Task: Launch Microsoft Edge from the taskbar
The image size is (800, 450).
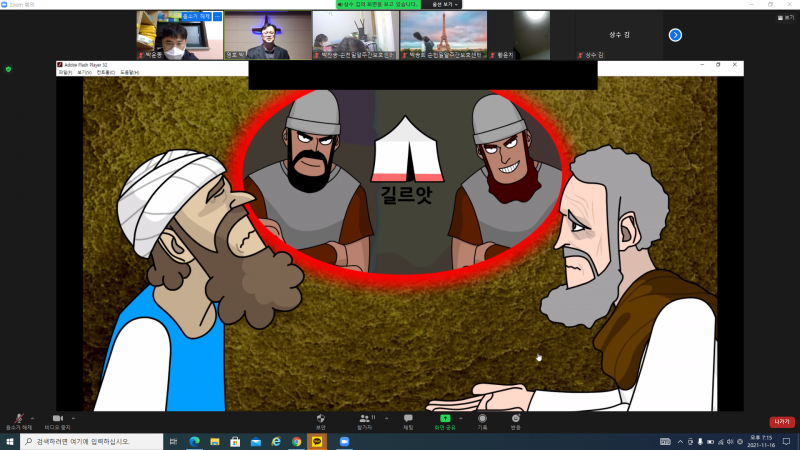Action: (194, 441)
